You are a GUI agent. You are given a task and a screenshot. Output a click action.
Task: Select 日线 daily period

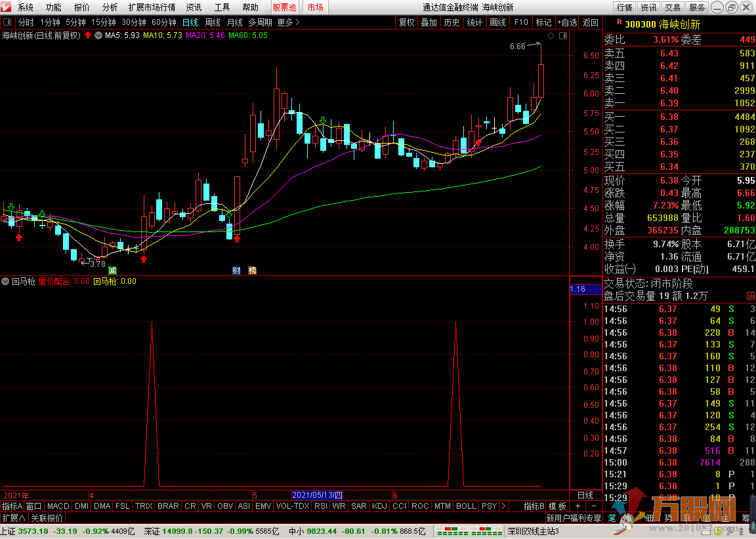pos(190,22)
